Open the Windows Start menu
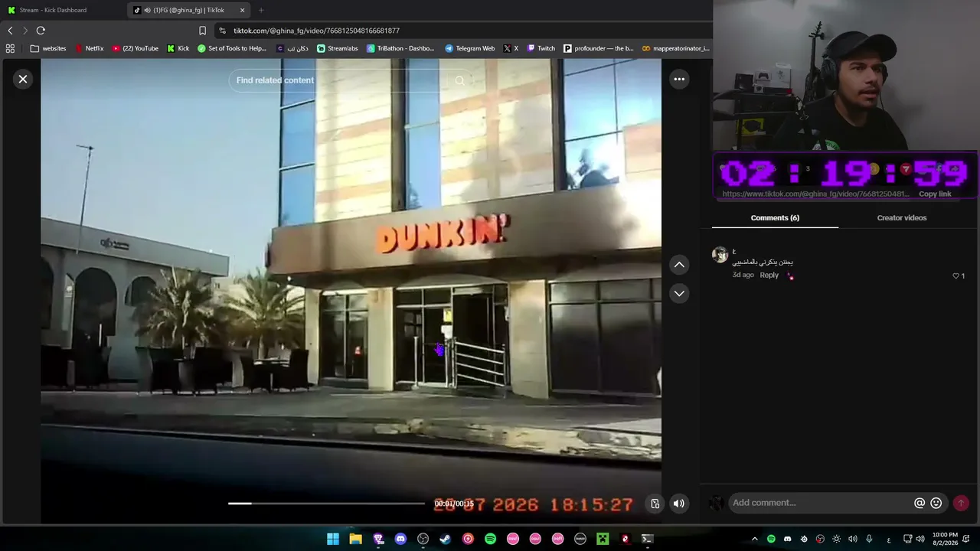 tap(333, 539)
